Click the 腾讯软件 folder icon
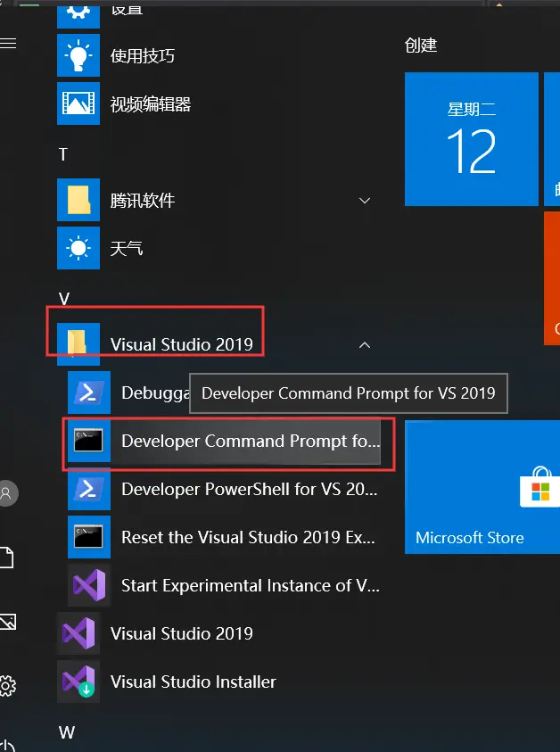 (78, 200)
